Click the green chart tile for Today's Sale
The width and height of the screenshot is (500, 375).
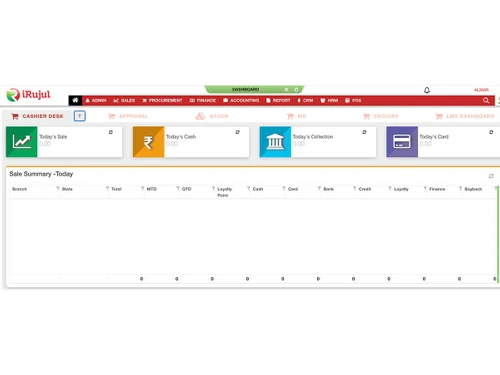click(x=22, y=142)
